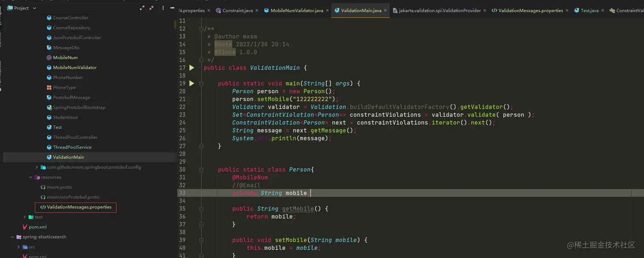The width and height of the screenshot is (644, 258).
Task: Click "122222222" string literal on line 21
Action: tap(312, 99)
